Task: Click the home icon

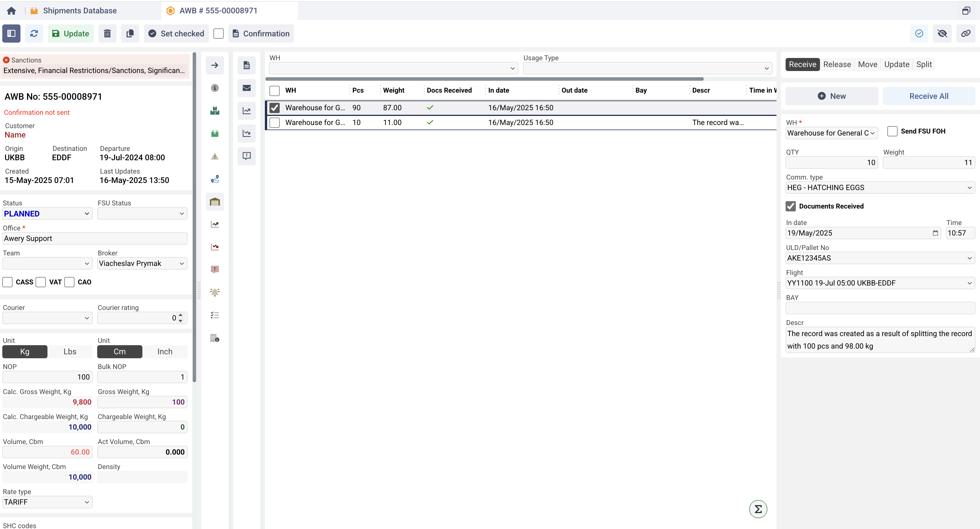Action: click(x=11, y=11)
